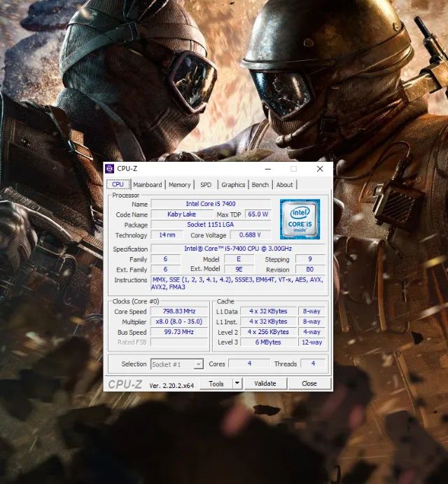This screenshot has width=448, height=484.
Task: Click the Level 2 associativity '4-way'
Action: [x=311, y=332]
